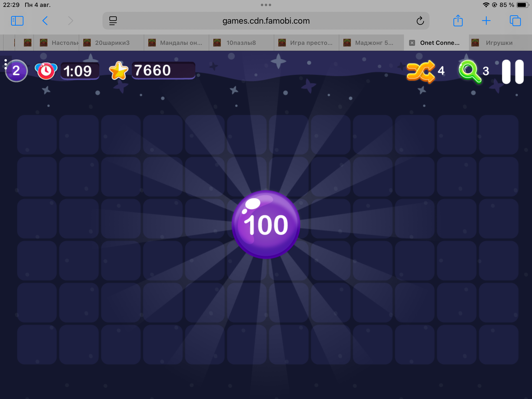Click the 7660 score display
532x399 pixels.
(x=164, y=70)
